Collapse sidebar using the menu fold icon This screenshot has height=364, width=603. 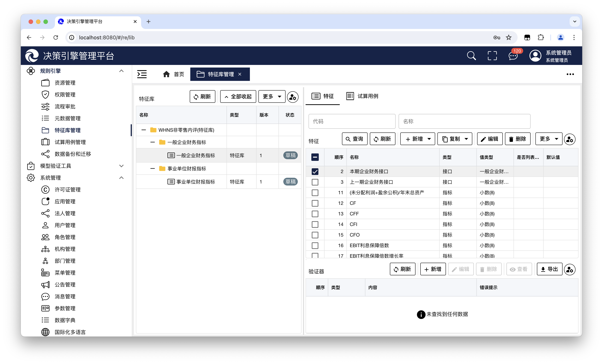(142, 74)
